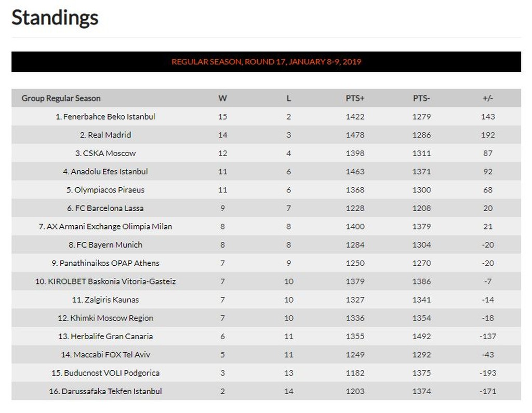Image resolution: width=532 pixels, height=413 pixels.
Task: Select KIROLBET Baskonia Vitoria-Gasteiz
Action: pos(110,281)
